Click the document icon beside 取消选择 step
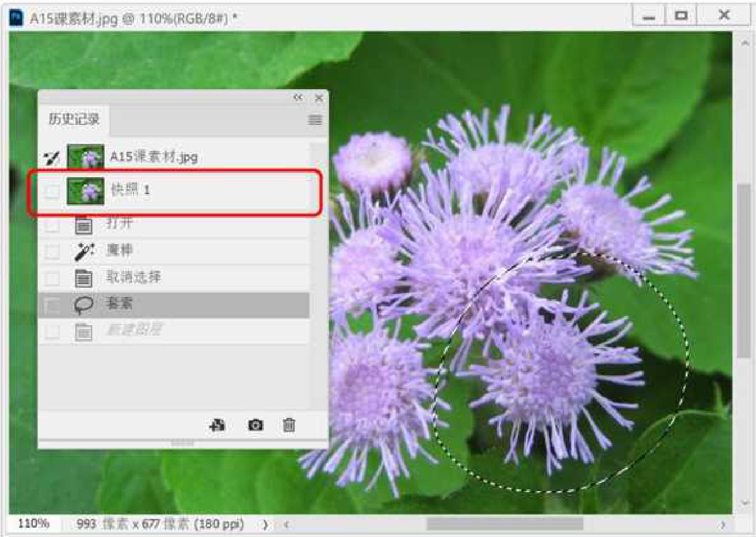 [x=84, y=278]
